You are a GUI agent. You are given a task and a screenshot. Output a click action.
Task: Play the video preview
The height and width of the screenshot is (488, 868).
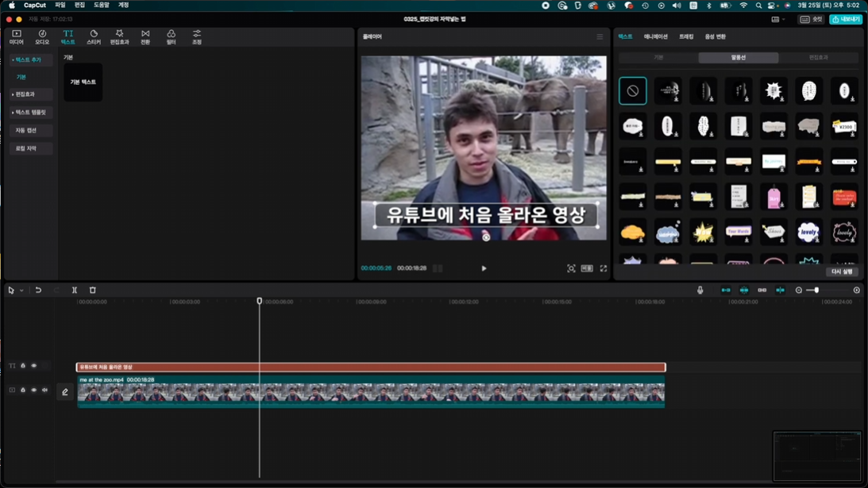[x=484, y=268]
